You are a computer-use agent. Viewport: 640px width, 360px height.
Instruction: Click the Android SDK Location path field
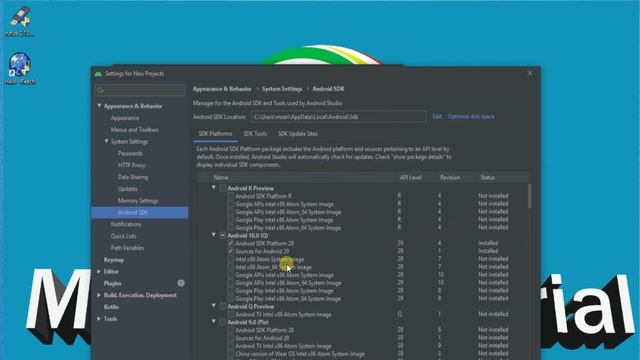coord(338,117)
